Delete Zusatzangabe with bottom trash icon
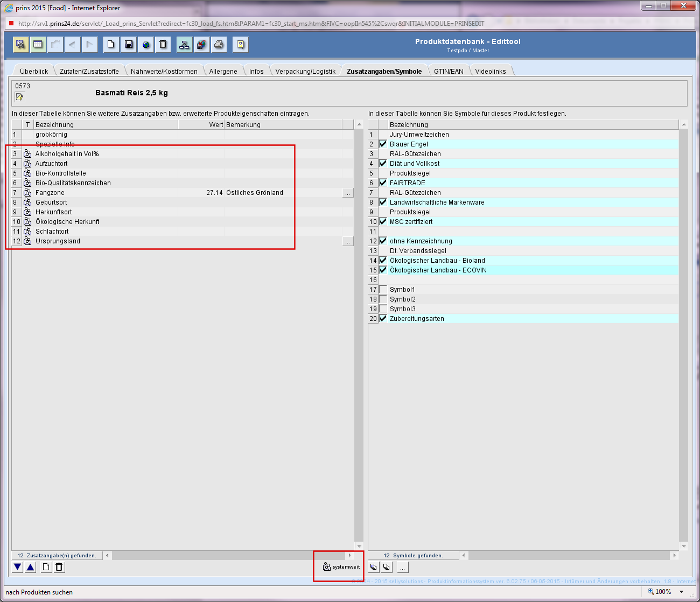Screen dimensions: 700x602 [59, 566]
